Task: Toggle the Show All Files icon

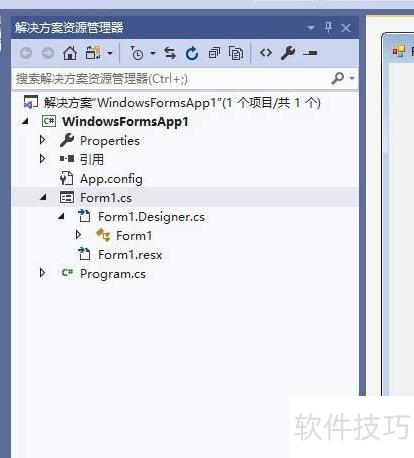Action: [x=236, y=53]
